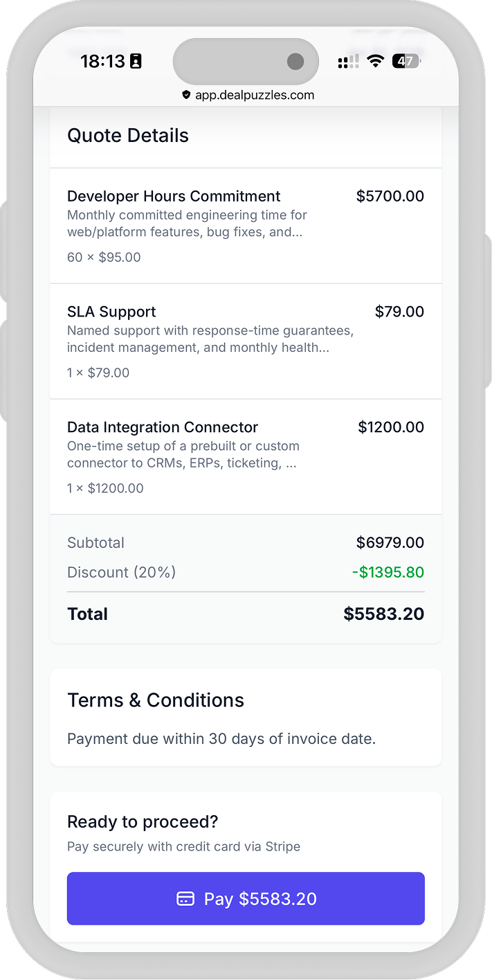
Task: Tap the Terms & Conditions heading
Action: [156, 700]
